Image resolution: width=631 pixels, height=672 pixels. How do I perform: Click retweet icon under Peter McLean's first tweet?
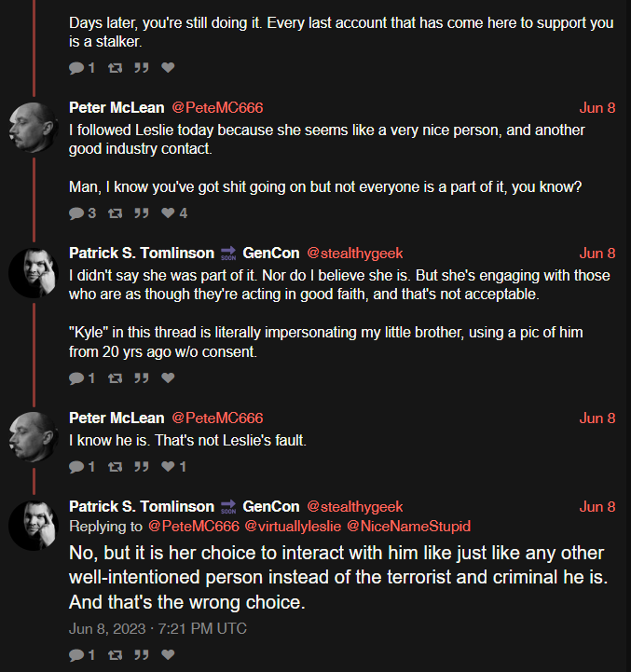[x=115, y=213]
